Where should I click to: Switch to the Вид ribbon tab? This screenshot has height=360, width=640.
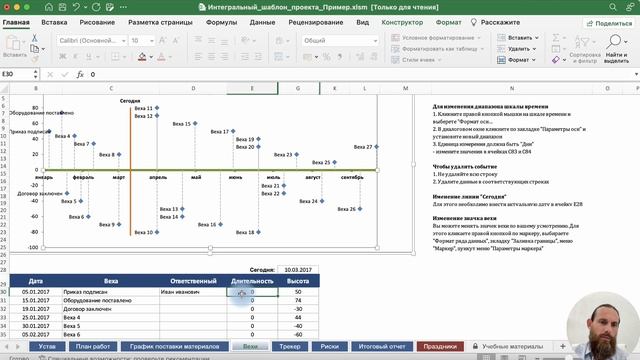[x=362, y=22]
